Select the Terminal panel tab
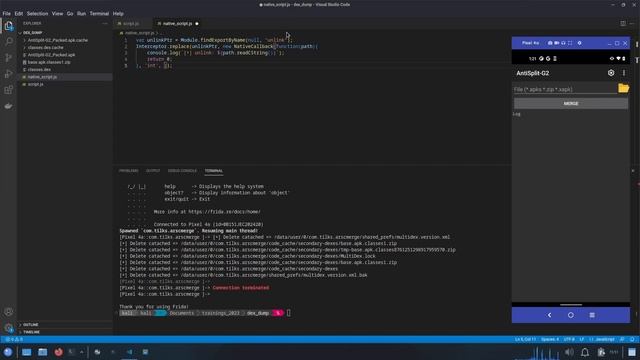This screenshot has width=640, height=360. point(214,171)
